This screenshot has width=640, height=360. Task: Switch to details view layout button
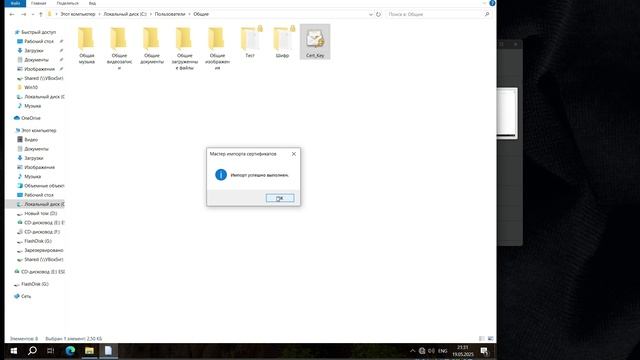click(482, 339)
